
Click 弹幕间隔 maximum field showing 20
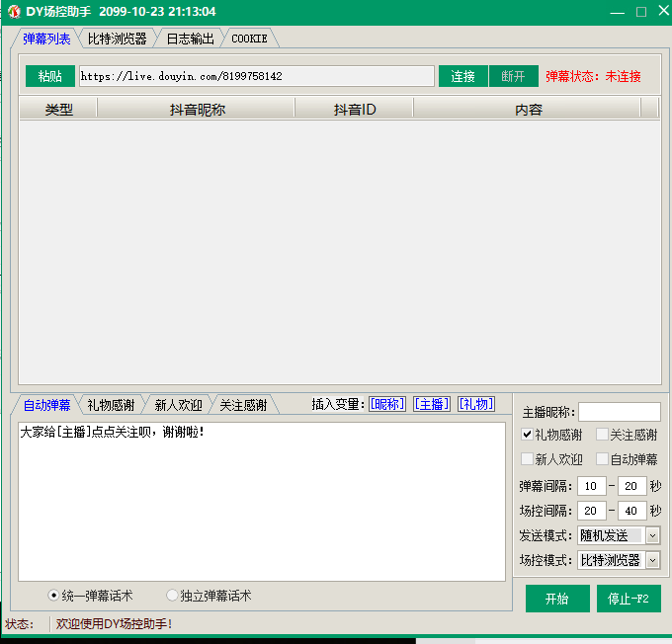click(631, 486)
